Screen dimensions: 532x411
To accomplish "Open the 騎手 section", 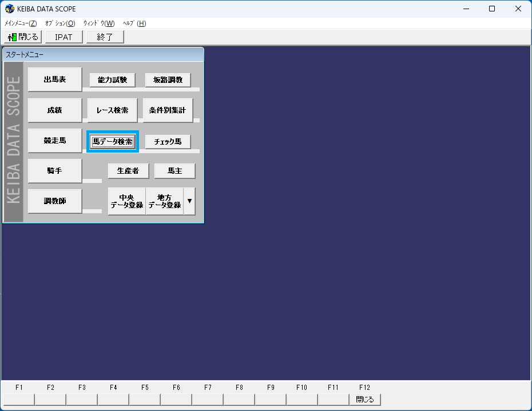I will (x=55, y=170).
